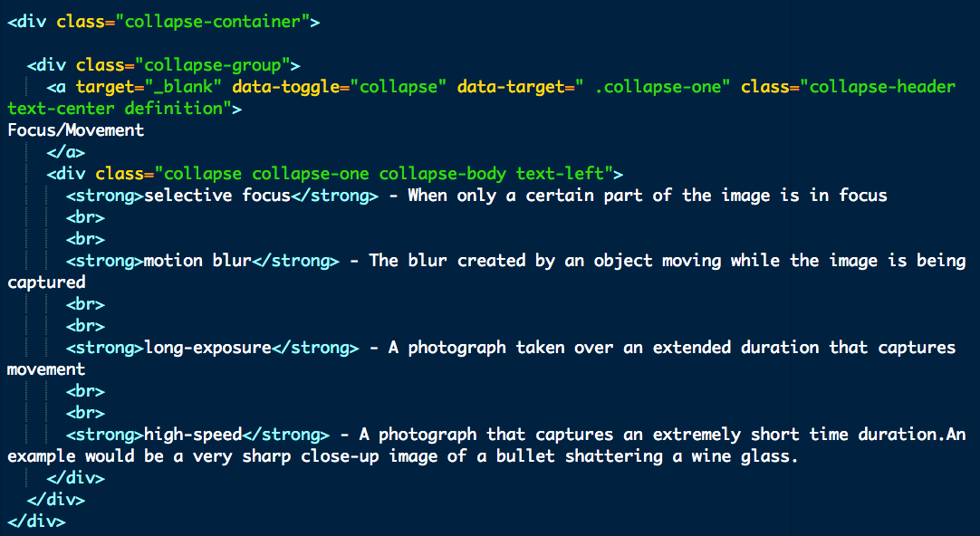Click the Focus/Movement text line
This screenshot has height=536, width=980.
[75, 130]
